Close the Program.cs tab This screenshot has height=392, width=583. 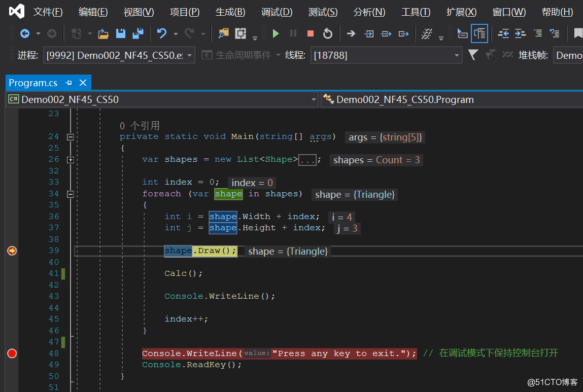point(83,83)
